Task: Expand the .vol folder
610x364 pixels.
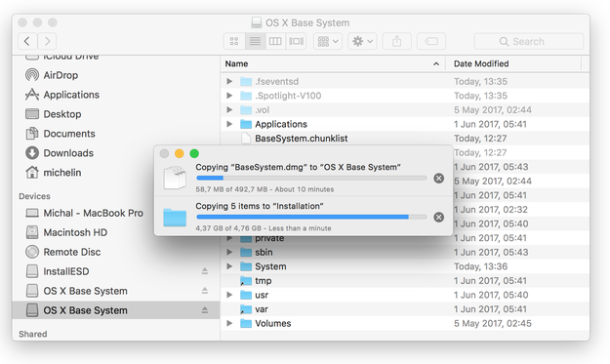Action: pyautogui.click(x=229, y=109)
